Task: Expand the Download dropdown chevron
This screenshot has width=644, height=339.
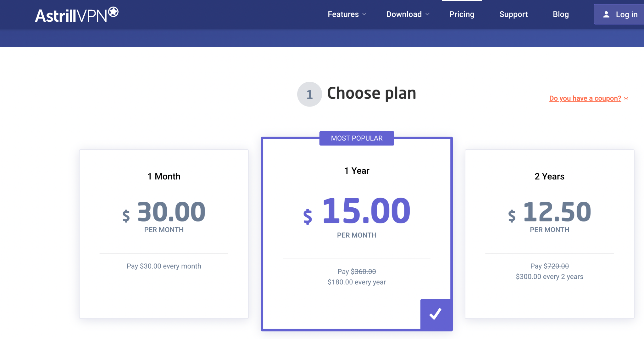Action: click(x=427, y=14)
